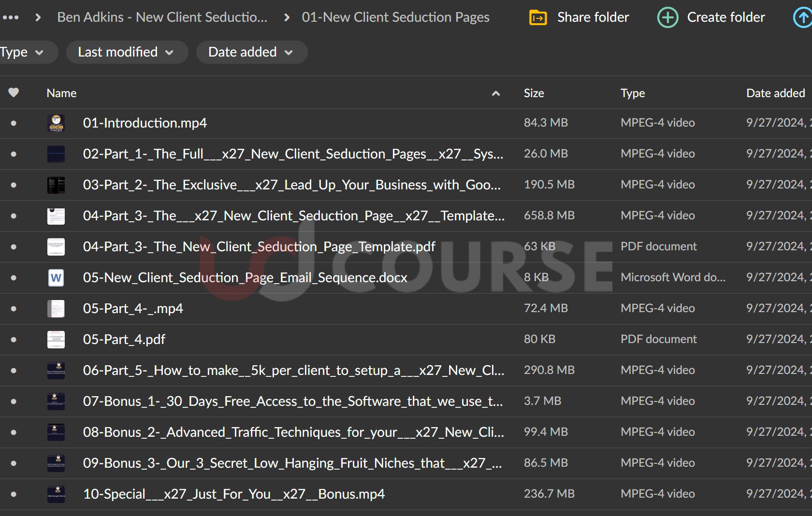Select 04-Part_3 New_Client_Seduction_Page_Template.pdf file name
The height and width of the screenshot is (516, 812).
click(259, 247)
